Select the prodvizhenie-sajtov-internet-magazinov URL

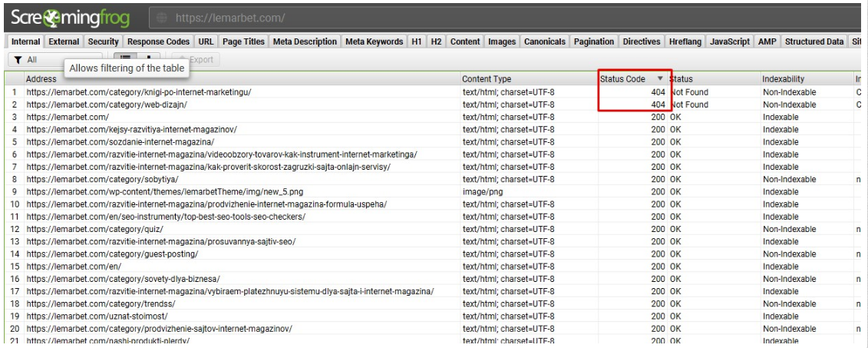click(x=159, y=329)
